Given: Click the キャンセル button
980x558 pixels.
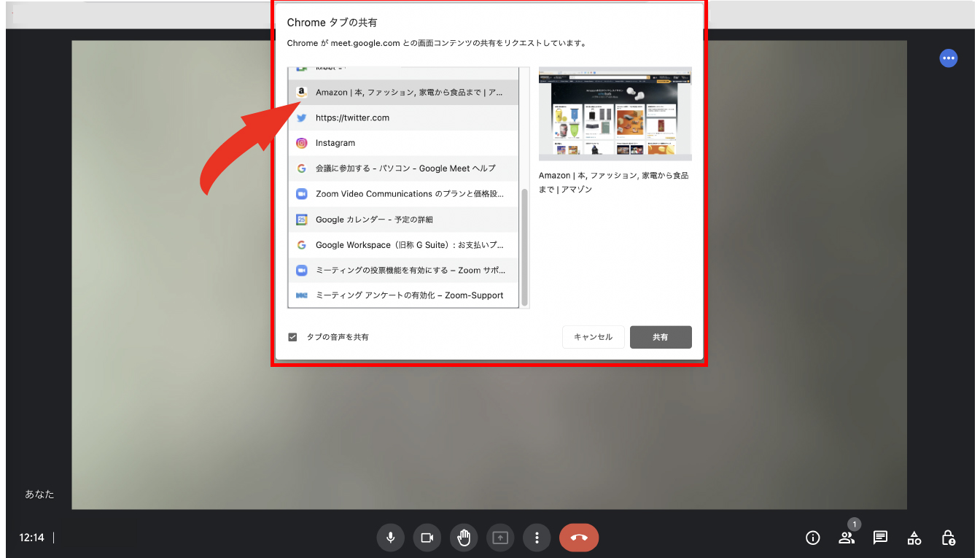Looking at the screenshot, I should click(x=593, y=337).
